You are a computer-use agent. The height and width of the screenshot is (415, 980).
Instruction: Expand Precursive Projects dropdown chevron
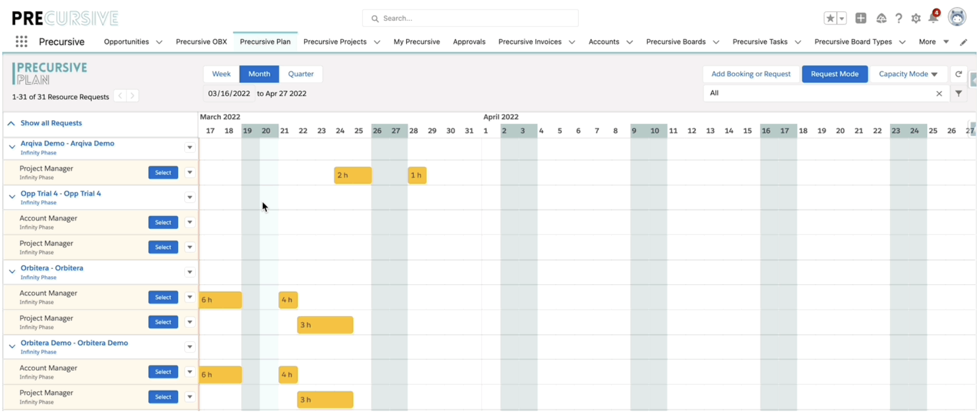click(376, 42)
